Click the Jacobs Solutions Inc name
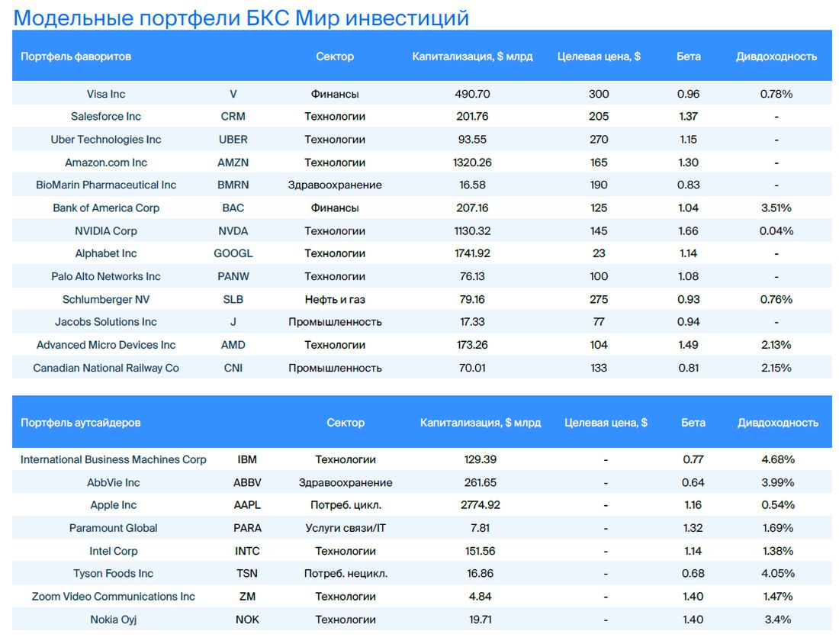The image size is (839, 644). [x=106, y=322]
